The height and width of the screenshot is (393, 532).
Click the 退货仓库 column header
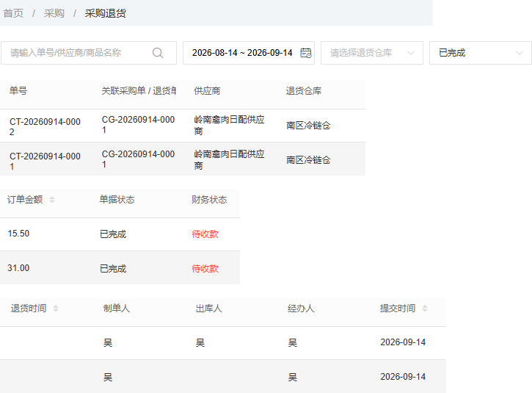(303, 90)
